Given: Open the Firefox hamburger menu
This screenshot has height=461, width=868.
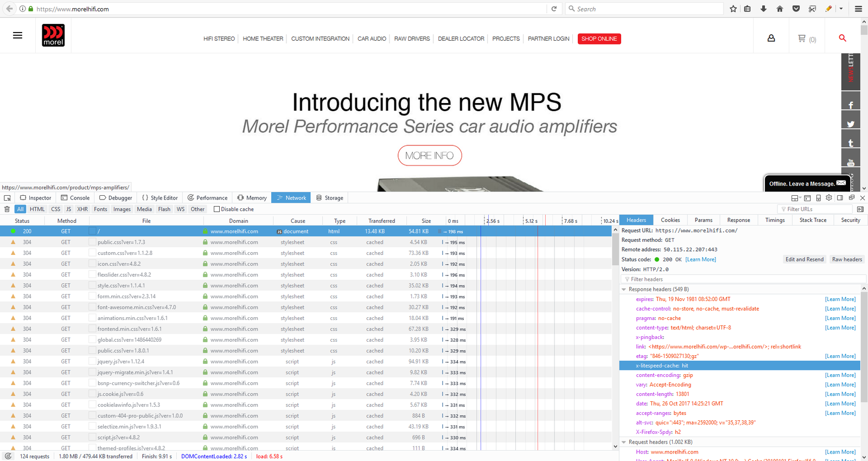Looking at the screenshot, I should (x=858, y=9).
